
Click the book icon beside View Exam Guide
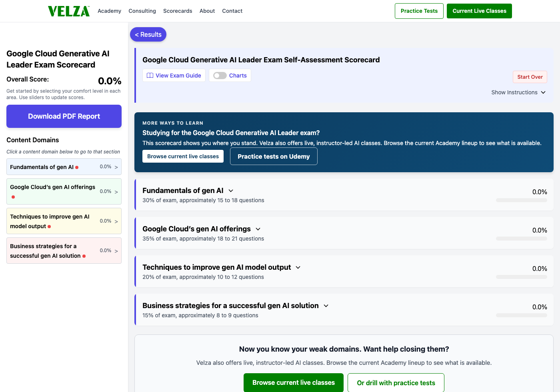(x=150, y=76)
